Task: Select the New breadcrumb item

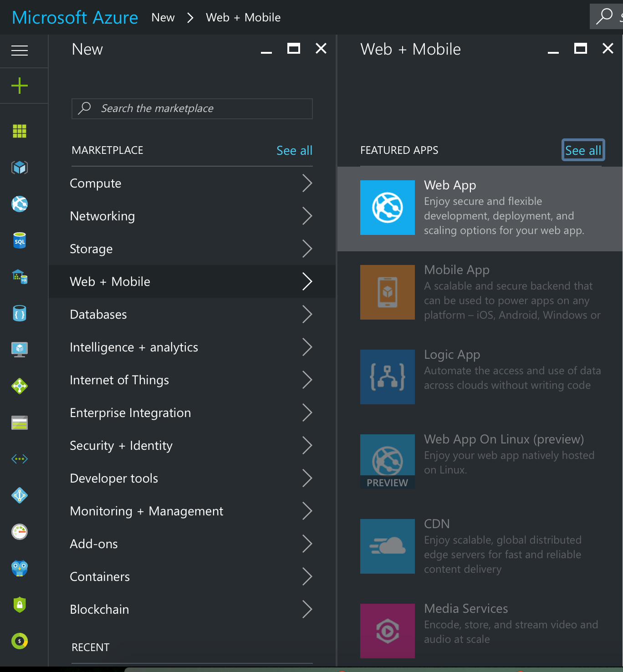Action: click(163, 17)
